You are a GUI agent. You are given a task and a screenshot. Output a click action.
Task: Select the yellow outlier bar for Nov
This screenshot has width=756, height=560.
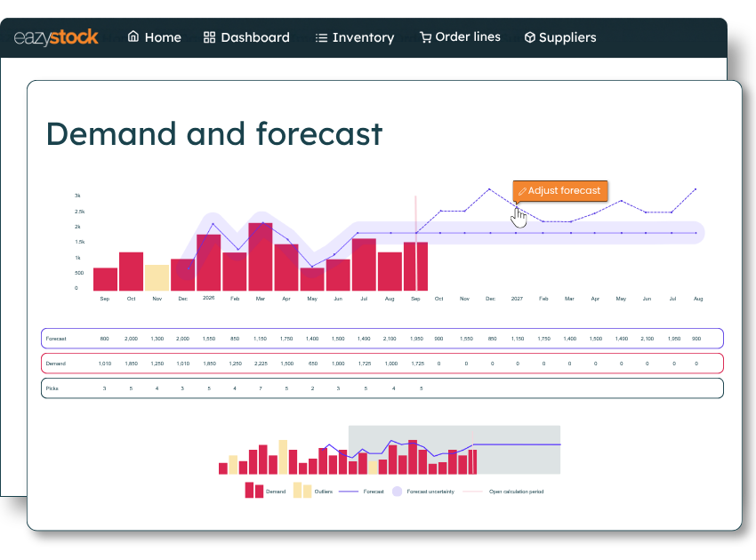(x=157, y=277)
